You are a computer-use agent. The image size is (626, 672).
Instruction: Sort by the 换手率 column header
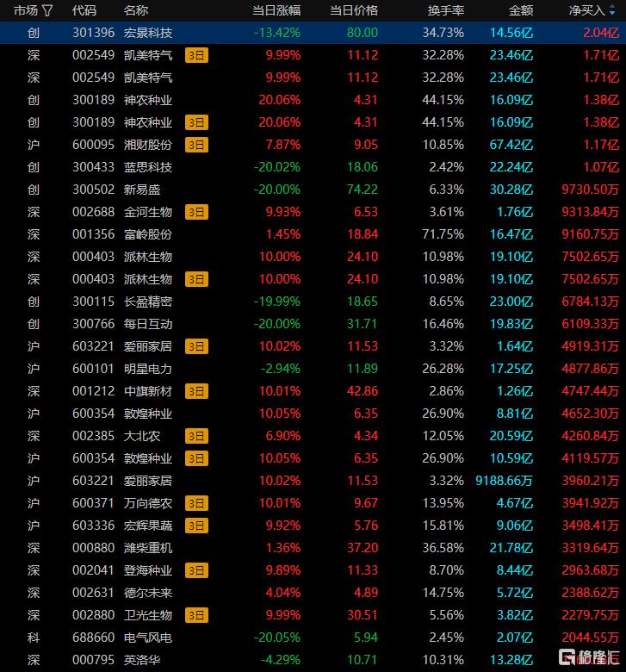(446, 10)
